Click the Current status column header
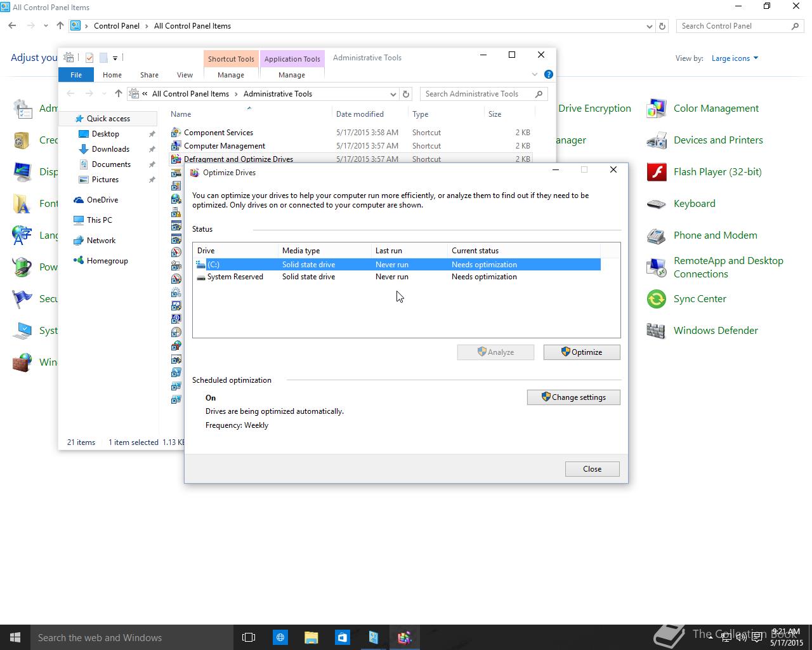The image size is (812, 650). click(524, 251)
